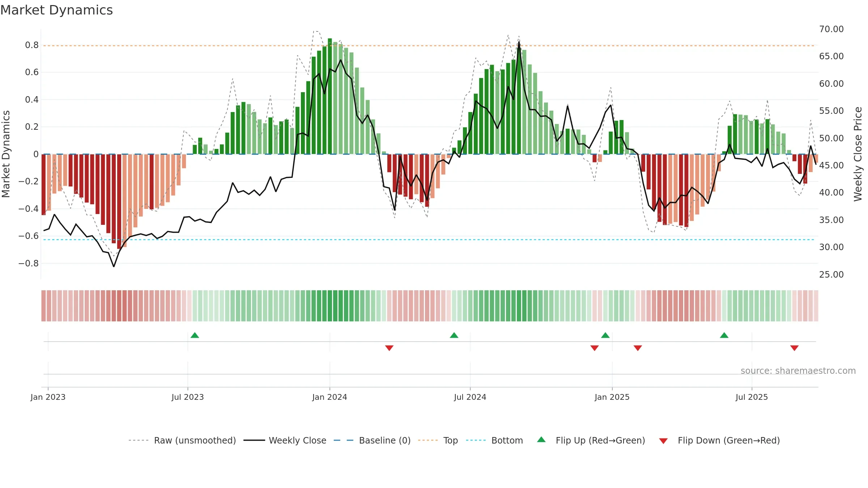This screenshot has width=868, height=488.
Task: Select the Flip Up marker before Jan 2025
Action: tap(605, 335)
